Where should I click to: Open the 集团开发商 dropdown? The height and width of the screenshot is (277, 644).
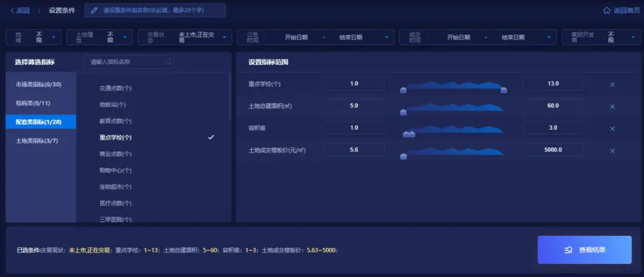pyautogui.click(x=601, y=37)
